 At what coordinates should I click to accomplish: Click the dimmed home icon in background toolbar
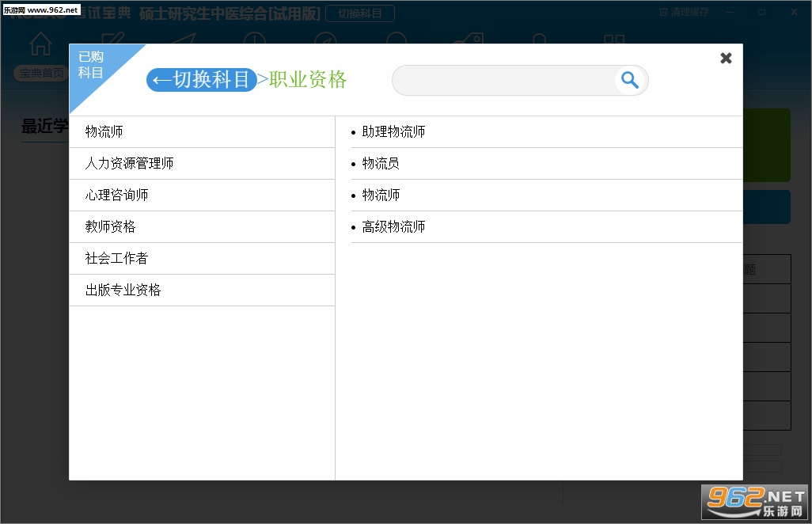point(40,44)
